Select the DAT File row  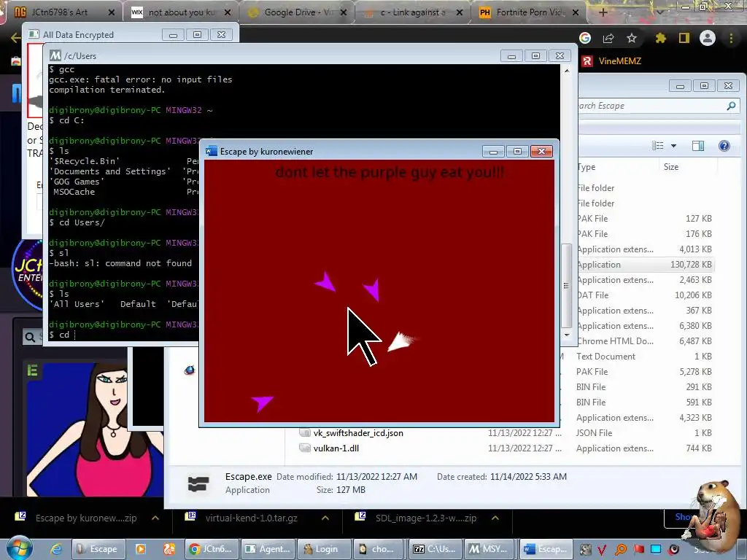pyautogui.click(x=644, y=295)
